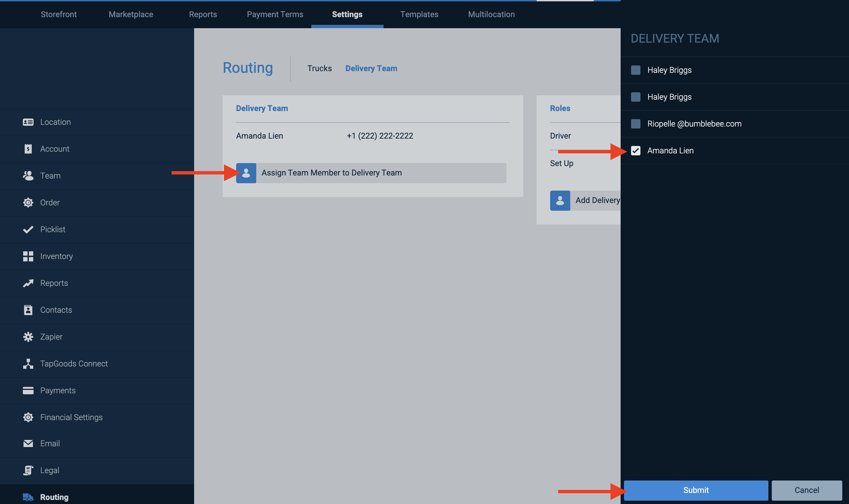The width and height of the screenshot is (849, 504).
Task: Click Assign Team Member to Delivery Team
Action: pos(371,173)
